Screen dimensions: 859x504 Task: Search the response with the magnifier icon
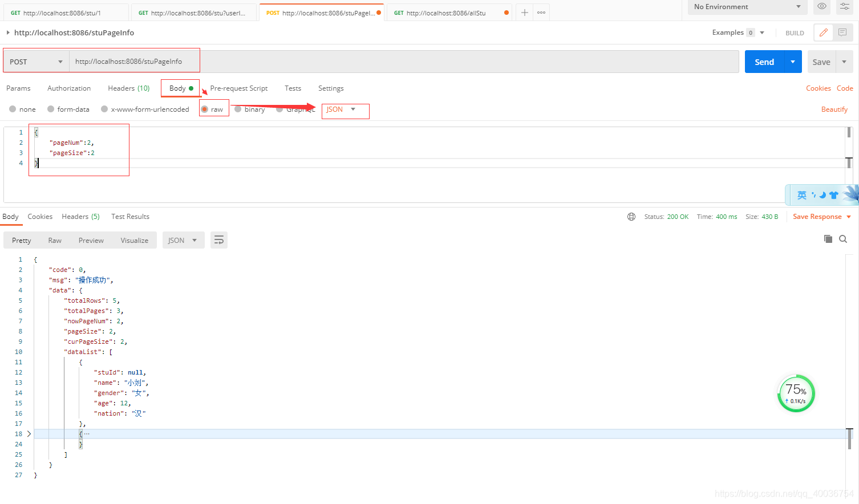(843, 239)
